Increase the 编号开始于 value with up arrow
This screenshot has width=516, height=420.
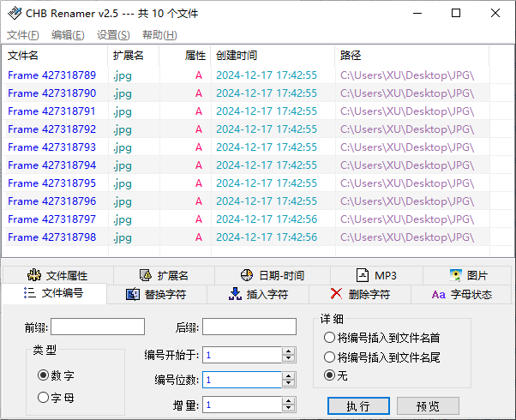coord(289,351)
